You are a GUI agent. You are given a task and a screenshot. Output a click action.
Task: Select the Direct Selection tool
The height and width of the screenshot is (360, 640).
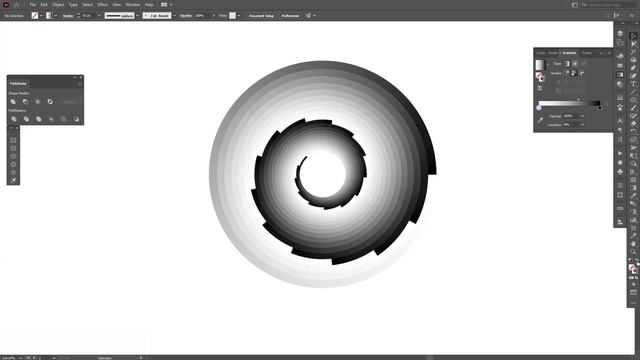click(633, 44)
